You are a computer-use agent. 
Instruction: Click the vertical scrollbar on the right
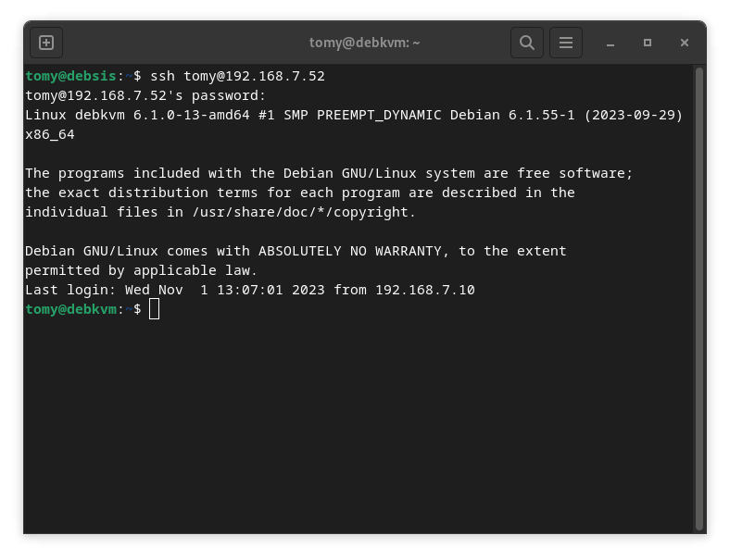(699, 296)
